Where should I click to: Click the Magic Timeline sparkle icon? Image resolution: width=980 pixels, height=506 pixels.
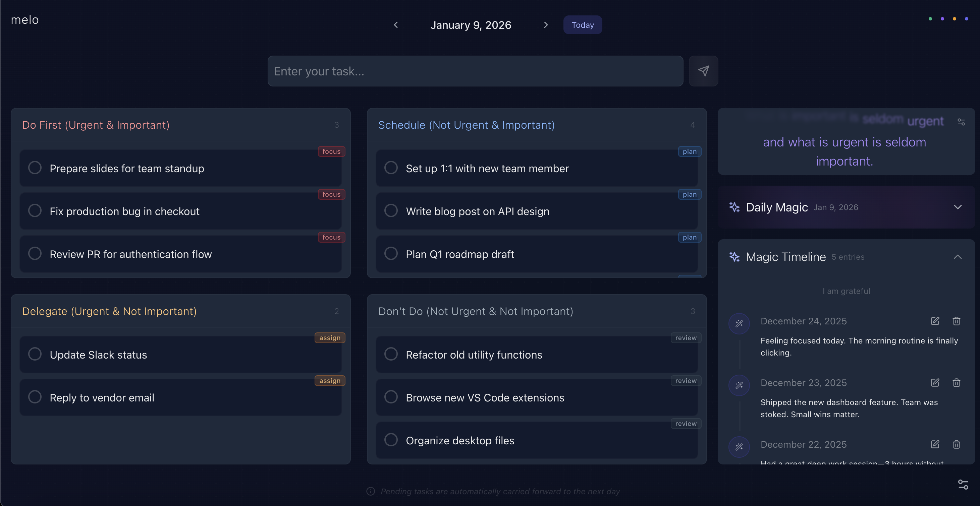734,257
